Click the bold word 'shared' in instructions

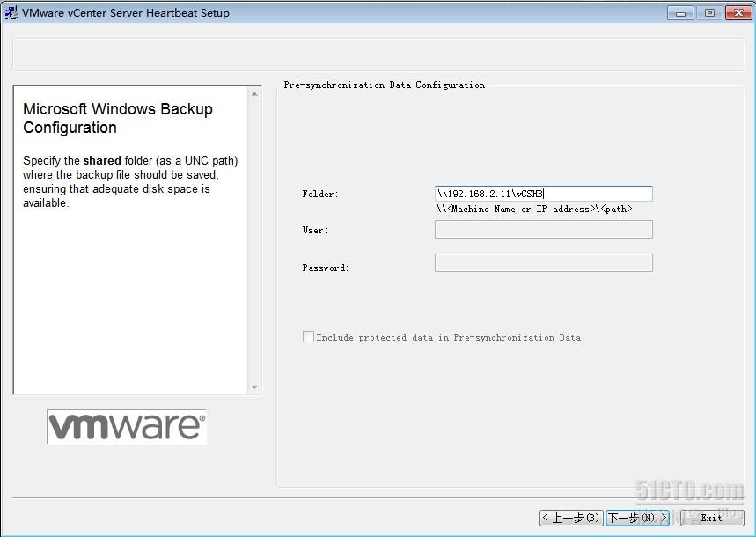[102, 161]
